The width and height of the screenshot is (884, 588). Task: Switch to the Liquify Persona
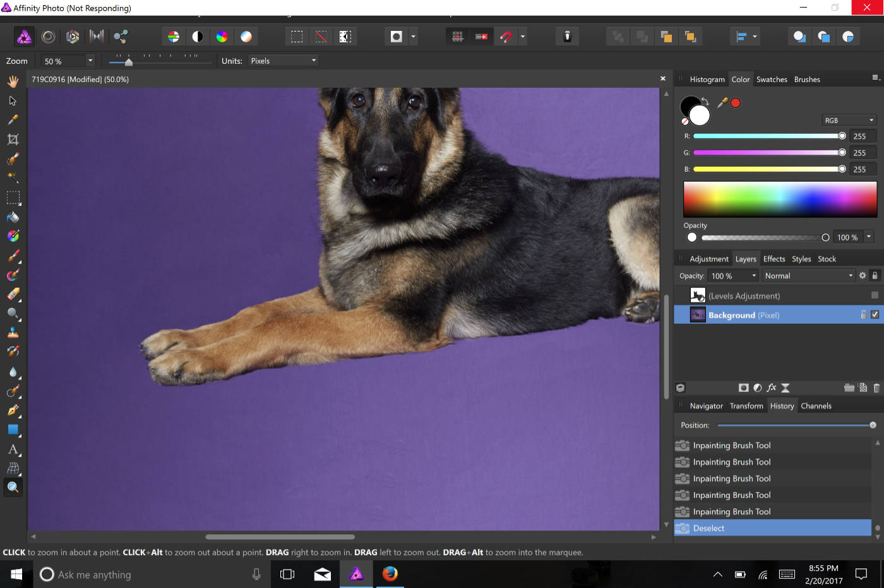click(49, 37)
